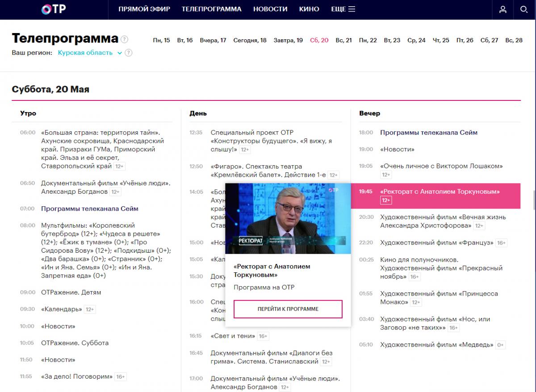Screen dimensions: 536x392
Task: Open the Курская область region dropdown
Action: click(90, 53)
